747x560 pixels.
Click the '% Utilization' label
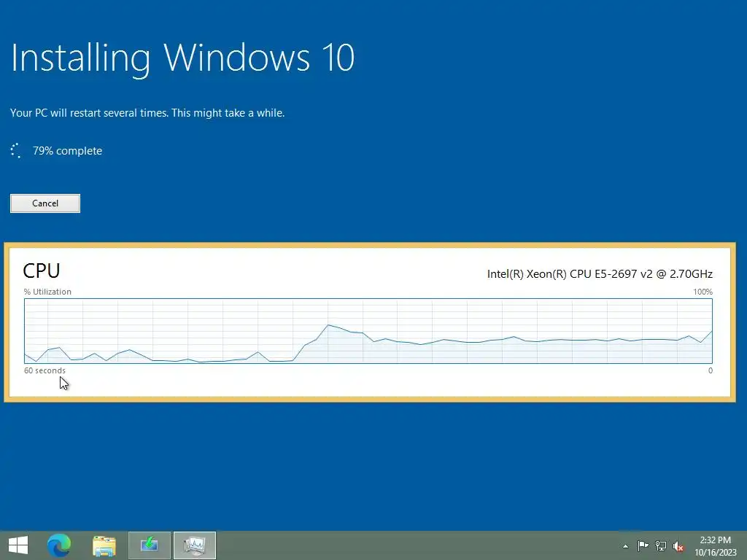tap(47, 292)
